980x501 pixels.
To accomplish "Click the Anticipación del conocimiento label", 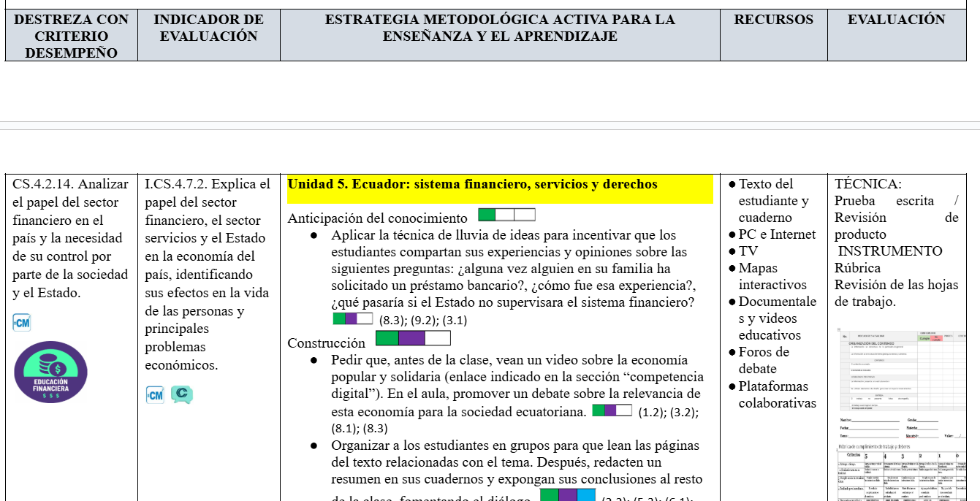I will click(378, 218).
